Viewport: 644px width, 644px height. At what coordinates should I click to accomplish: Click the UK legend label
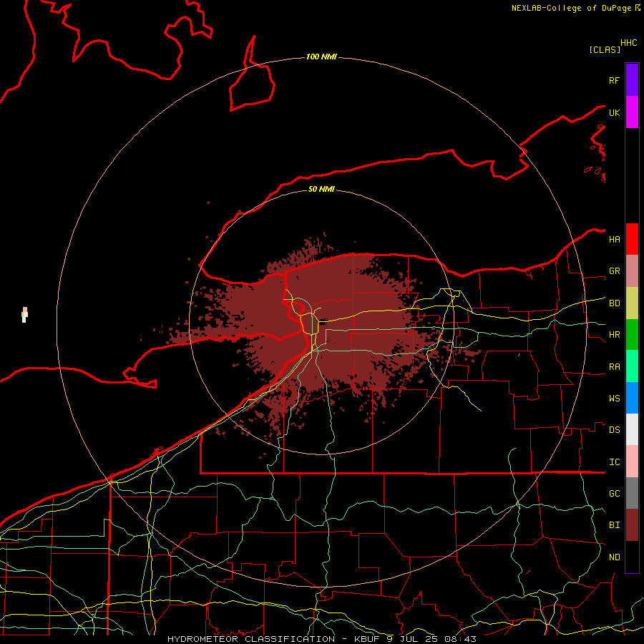(614, 112)
